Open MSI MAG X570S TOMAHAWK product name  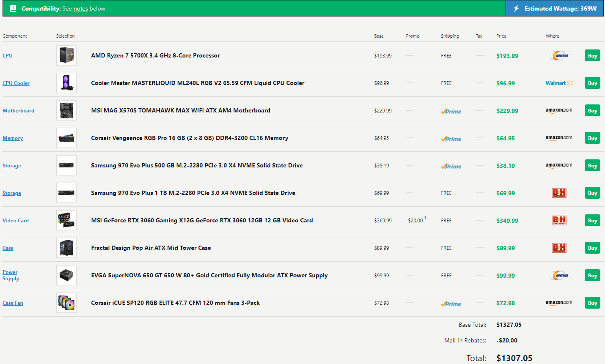click(181, 110)
